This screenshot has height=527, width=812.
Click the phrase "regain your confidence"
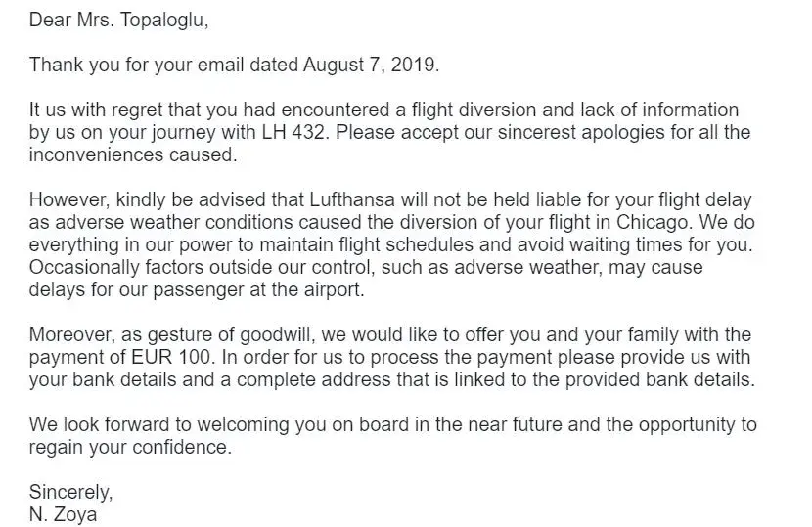(131, 447)
